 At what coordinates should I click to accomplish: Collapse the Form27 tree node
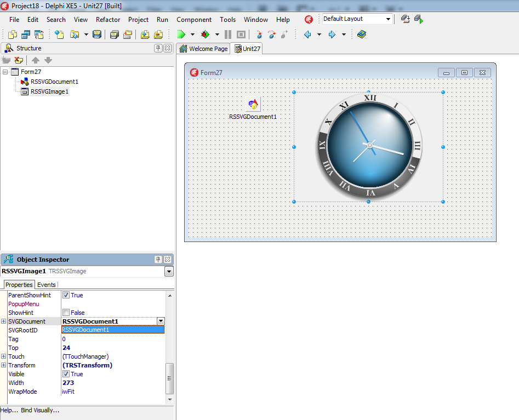tap(5, 72)
